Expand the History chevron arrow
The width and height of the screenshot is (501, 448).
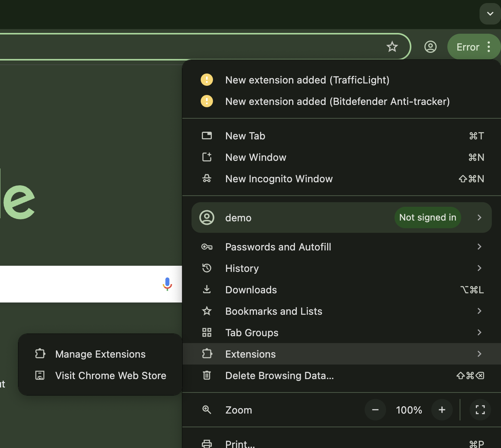480,268
